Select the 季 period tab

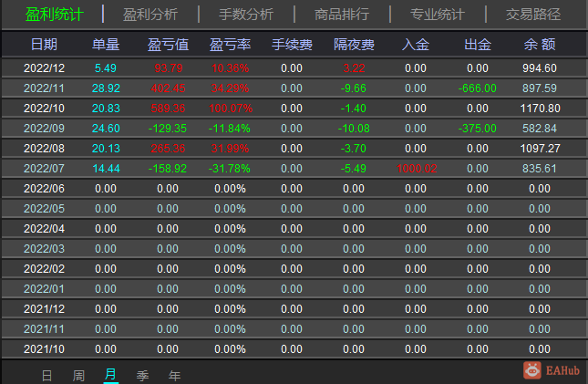(142, 376)
